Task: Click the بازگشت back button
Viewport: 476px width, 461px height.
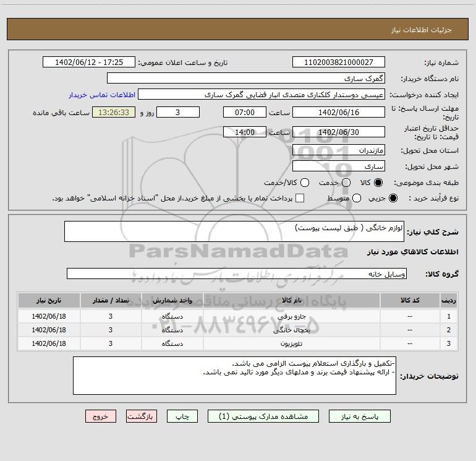Action: point(142,416)
